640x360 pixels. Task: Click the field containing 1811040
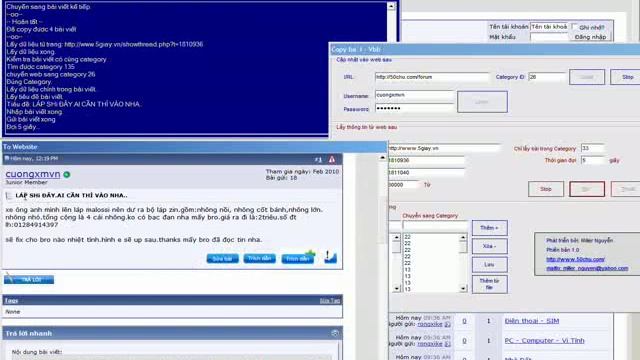click(426, 173)
